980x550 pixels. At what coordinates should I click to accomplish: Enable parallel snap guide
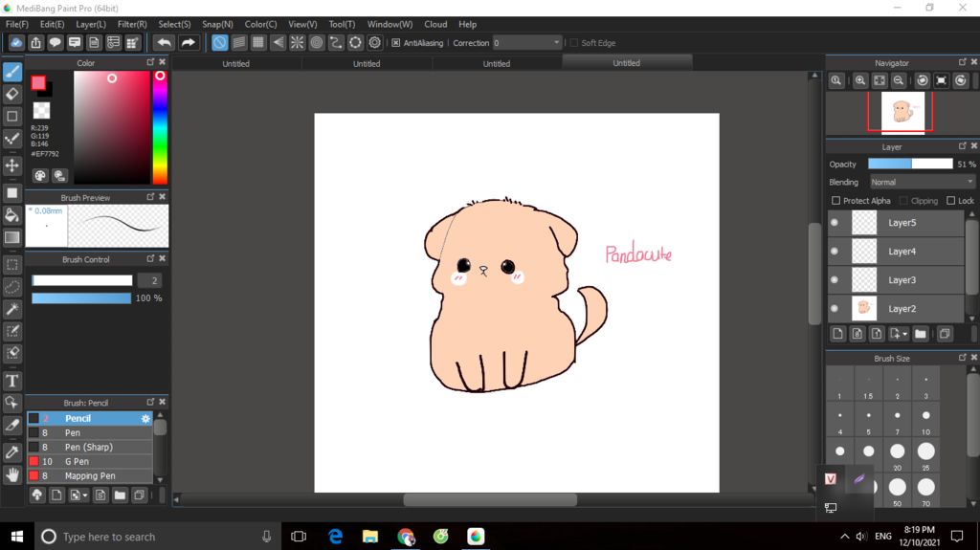(238, 42)
